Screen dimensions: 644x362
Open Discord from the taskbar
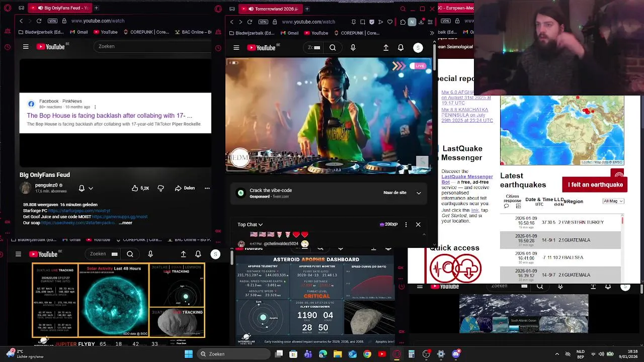click(456, 354)
